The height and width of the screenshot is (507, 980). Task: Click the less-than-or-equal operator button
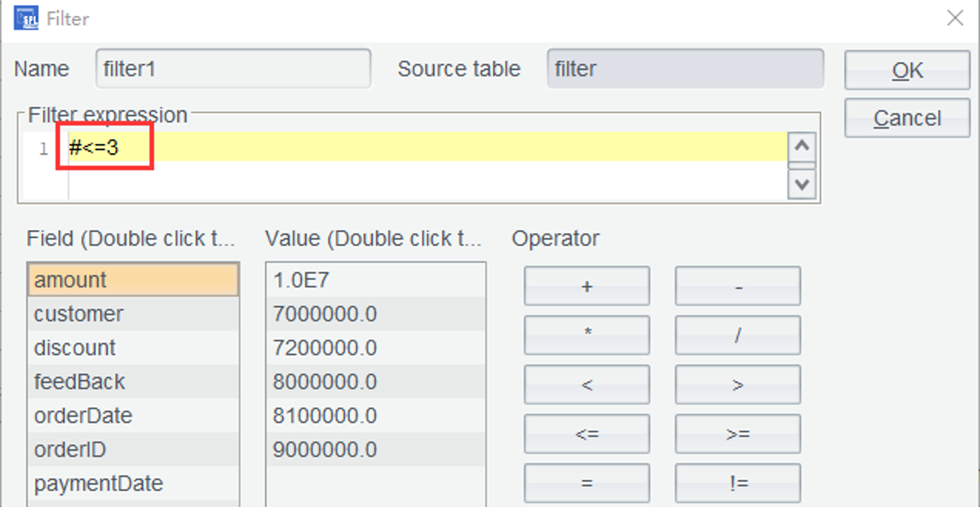tap(586, 434)
